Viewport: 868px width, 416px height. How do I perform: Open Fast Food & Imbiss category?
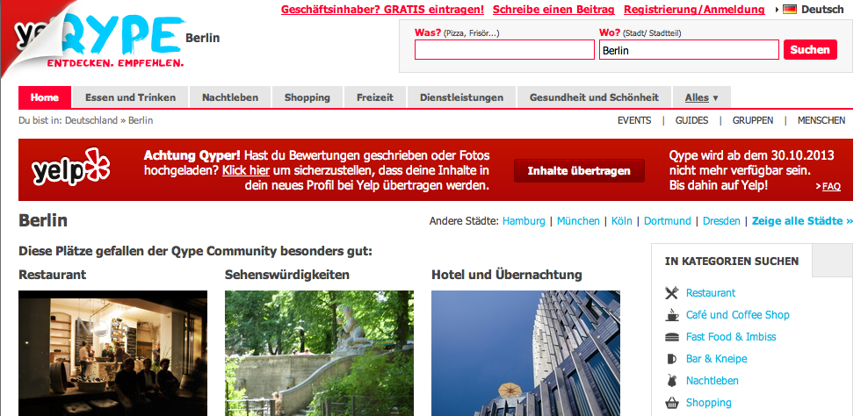point(731,337)
